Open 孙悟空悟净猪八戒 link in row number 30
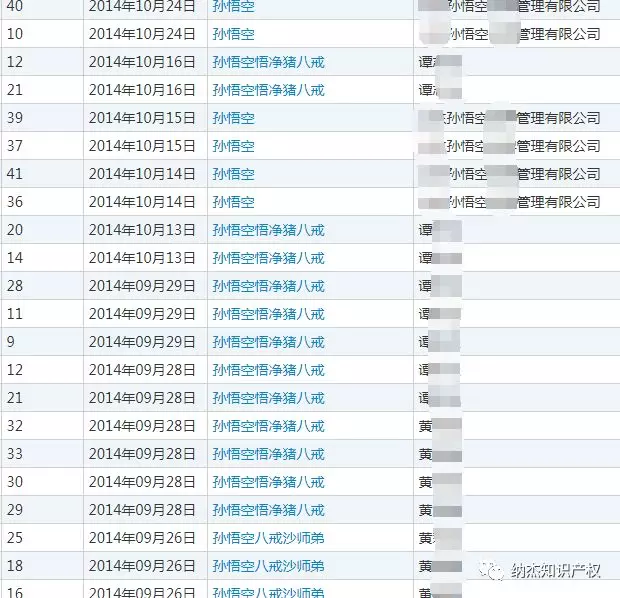The image size is (620, 598). coord(268,482)
